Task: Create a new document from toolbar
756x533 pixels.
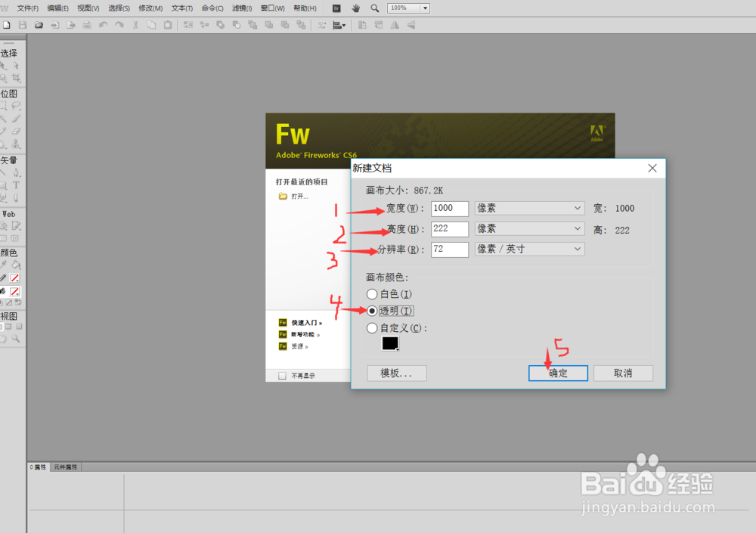Action: 6,25
